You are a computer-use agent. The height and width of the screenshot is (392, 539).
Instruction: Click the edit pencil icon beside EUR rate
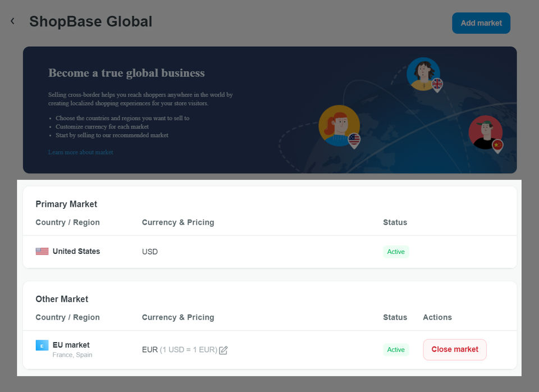(x=223, y=350)
